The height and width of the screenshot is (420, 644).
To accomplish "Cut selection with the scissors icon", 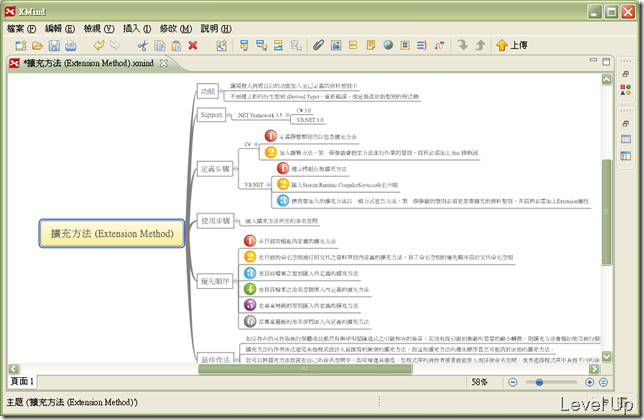I will [143, 45].
